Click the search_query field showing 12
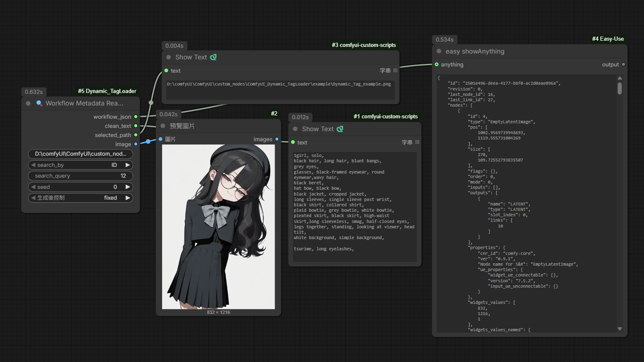The height and width of the screenshot is (362, 644). (81, 176)
